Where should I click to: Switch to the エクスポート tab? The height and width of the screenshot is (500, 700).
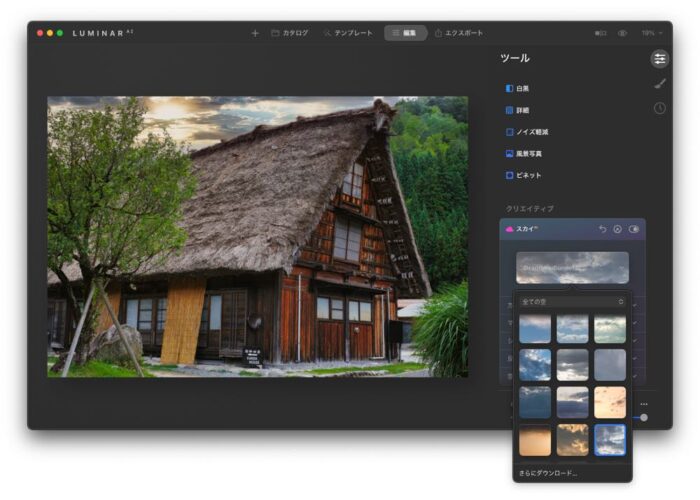(x=459, y=33)
